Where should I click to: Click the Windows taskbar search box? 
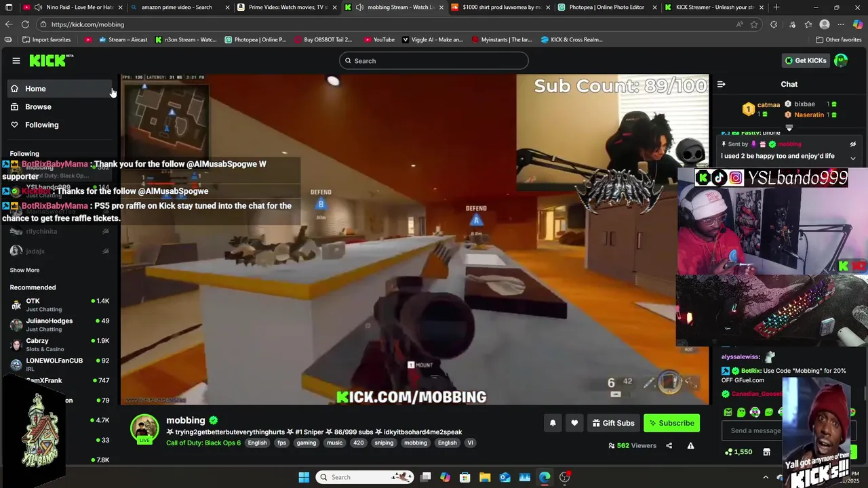click(x=365, y=477)
